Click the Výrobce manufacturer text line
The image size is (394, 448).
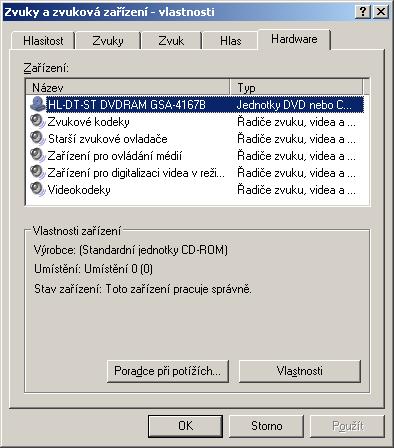[x=131, y=250]
